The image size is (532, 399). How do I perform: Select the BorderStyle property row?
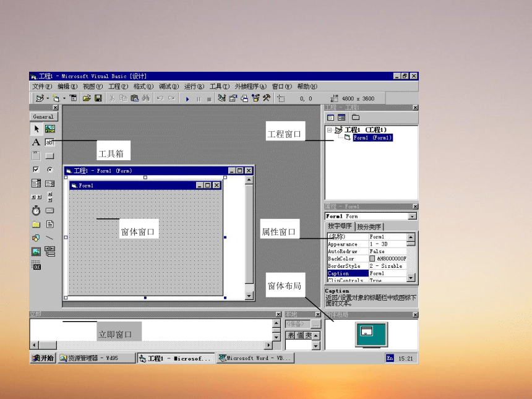367,266
